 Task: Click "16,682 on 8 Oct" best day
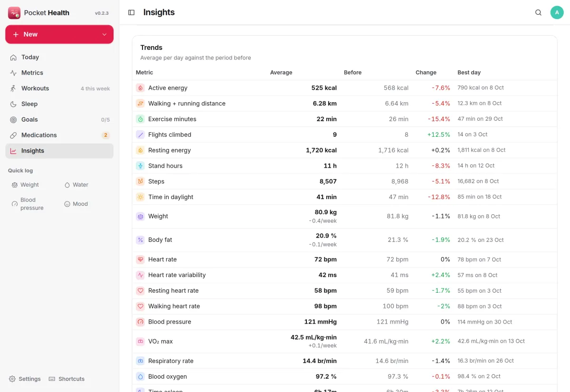click(x=478, y=182)
